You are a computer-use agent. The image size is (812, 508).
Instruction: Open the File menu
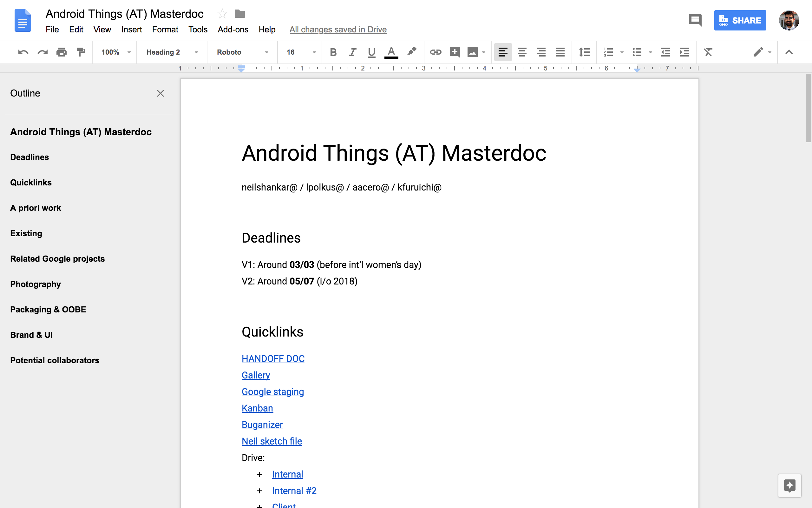pos(52,30)
